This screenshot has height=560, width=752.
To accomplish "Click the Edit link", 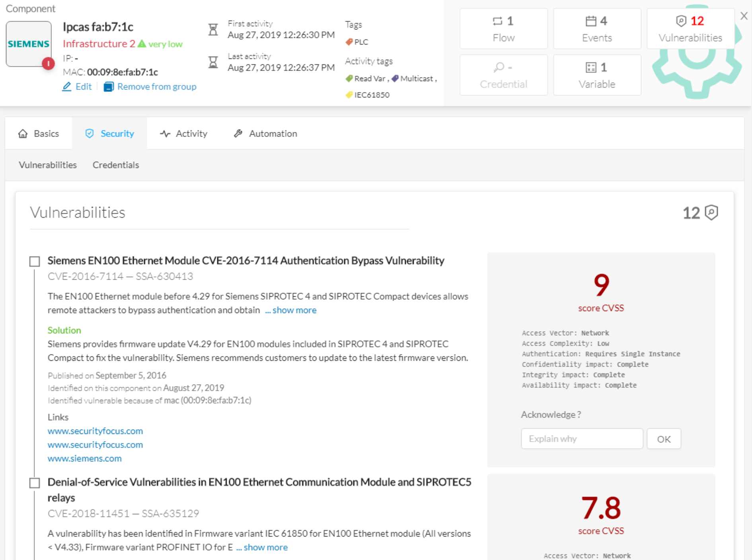I will [84, 87].
